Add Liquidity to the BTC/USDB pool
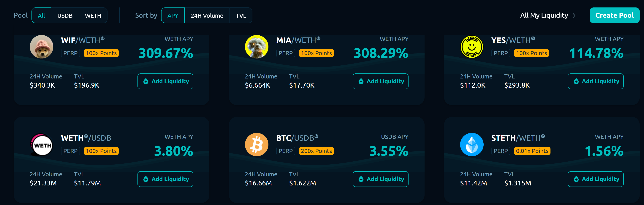This screenshot has height=205, width=644. pyautogui.click(x=380, y=179)
